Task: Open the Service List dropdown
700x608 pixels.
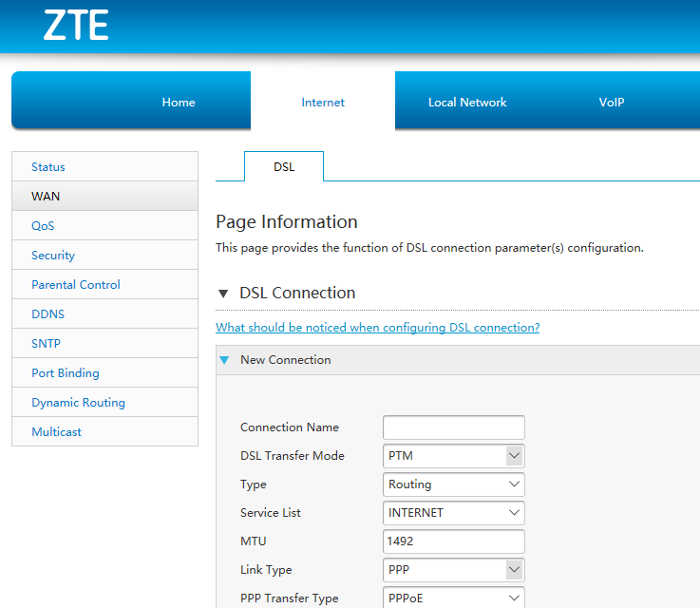Action: [x=454, y=513]
